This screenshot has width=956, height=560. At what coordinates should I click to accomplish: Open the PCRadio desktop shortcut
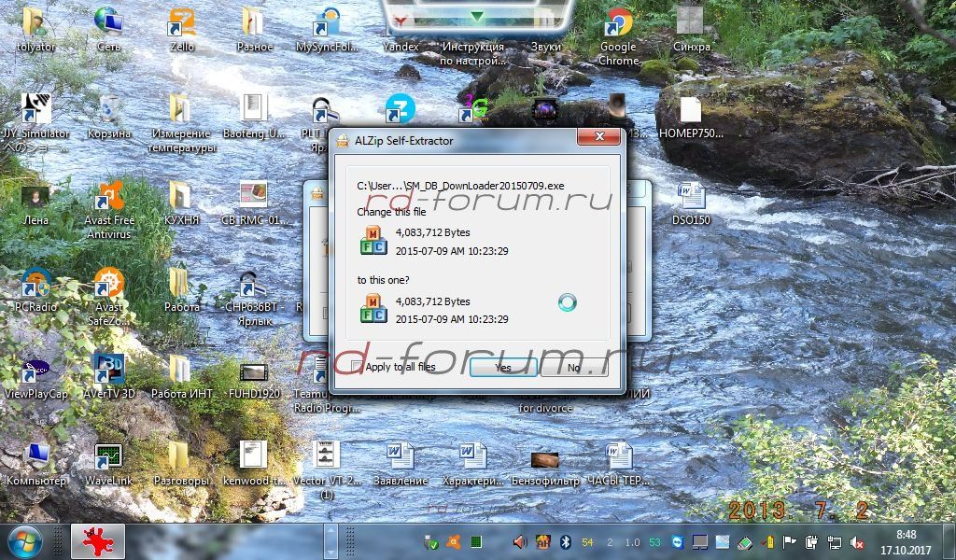[x=36, y=285]
